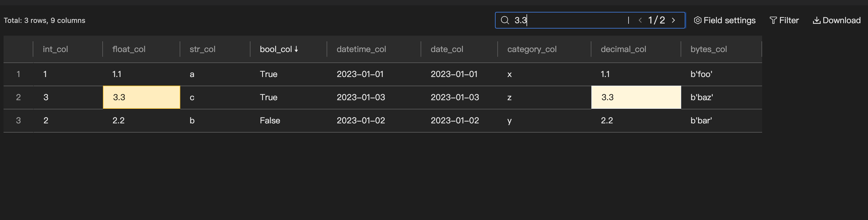The height and width of the screenshot is (220, 868).
Task: Toggle sort arrow on bool_col header
Action: point(296,49)
